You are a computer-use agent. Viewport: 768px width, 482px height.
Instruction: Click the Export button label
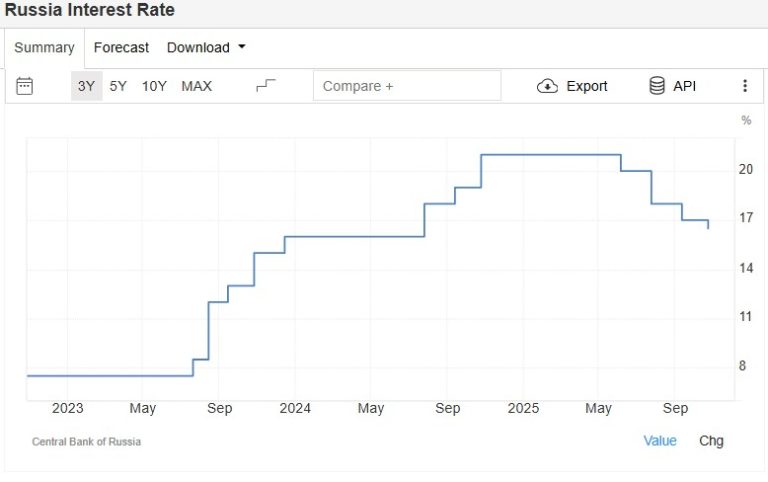pyautogui.click(x=587, y=86)
